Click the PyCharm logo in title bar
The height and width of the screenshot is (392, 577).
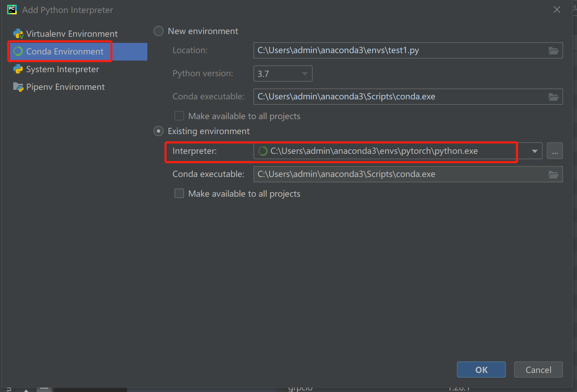pos(12,10)
